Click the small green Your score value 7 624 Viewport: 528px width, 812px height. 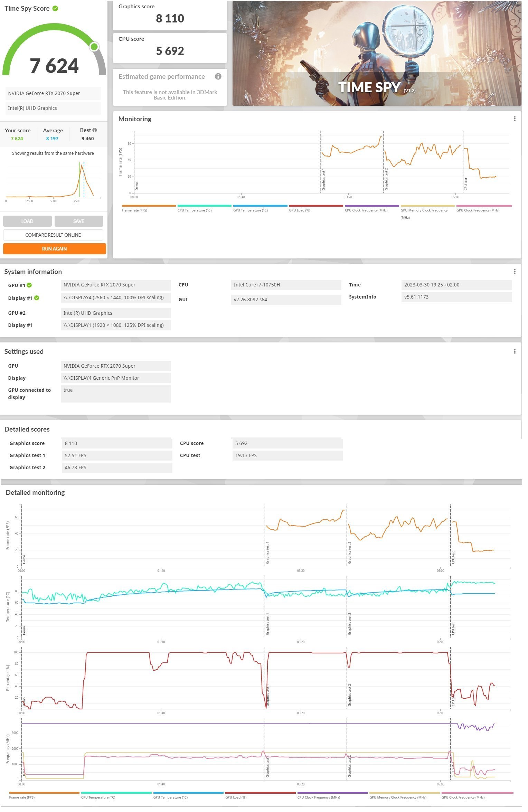pyautogui.click(x=17, y=139)
